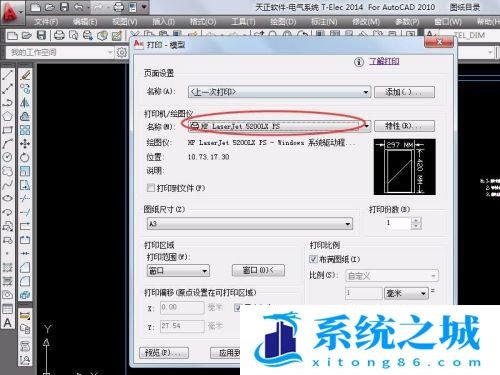This screenshot has height=375, width=500.
Task: Open workspace settings gear icon
Action: [122, 52]
